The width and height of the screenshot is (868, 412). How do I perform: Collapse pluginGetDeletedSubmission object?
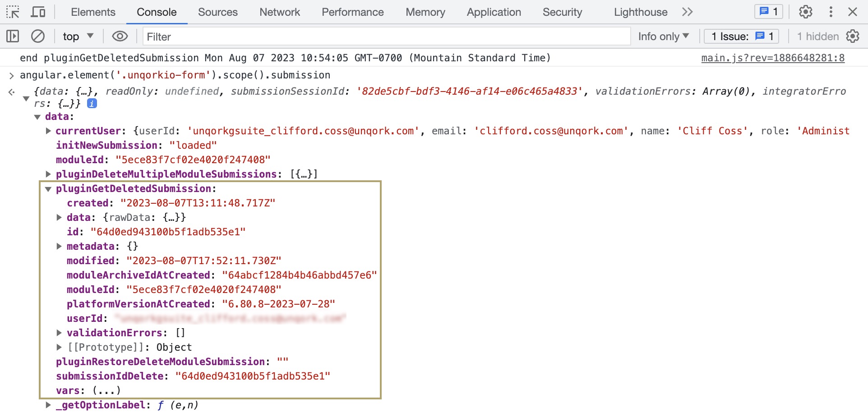(48, 189)
